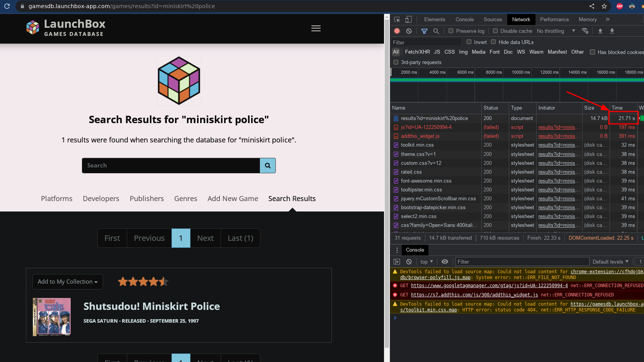Open the Platforms navigation link
Image resolution: width=644 pixels, height=362 pixels.
pyautogui.click(x=57, y=198)
